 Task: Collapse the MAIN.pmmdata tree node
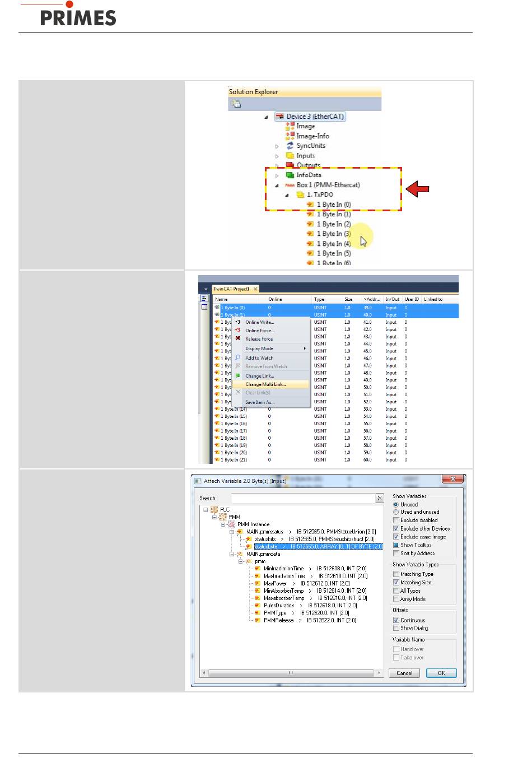pyautogui.click(x=232, y=554)
